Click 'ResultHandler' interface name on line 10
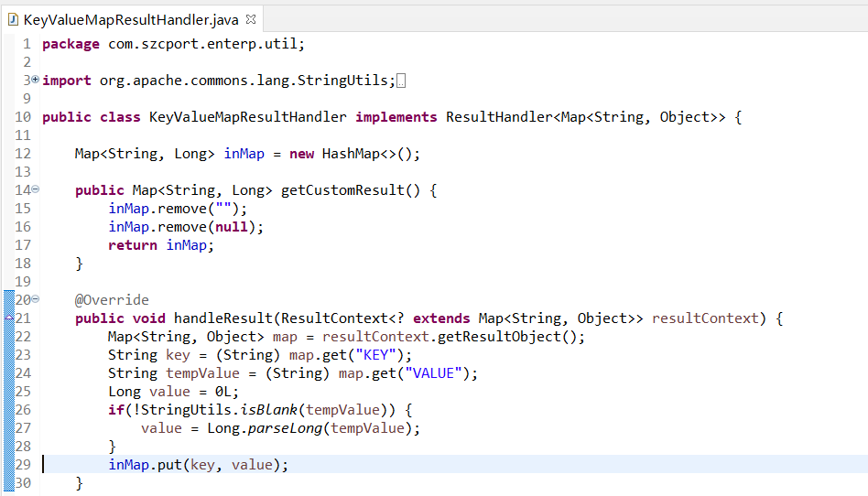Viewport: 868px width, 496px height. 499,117
